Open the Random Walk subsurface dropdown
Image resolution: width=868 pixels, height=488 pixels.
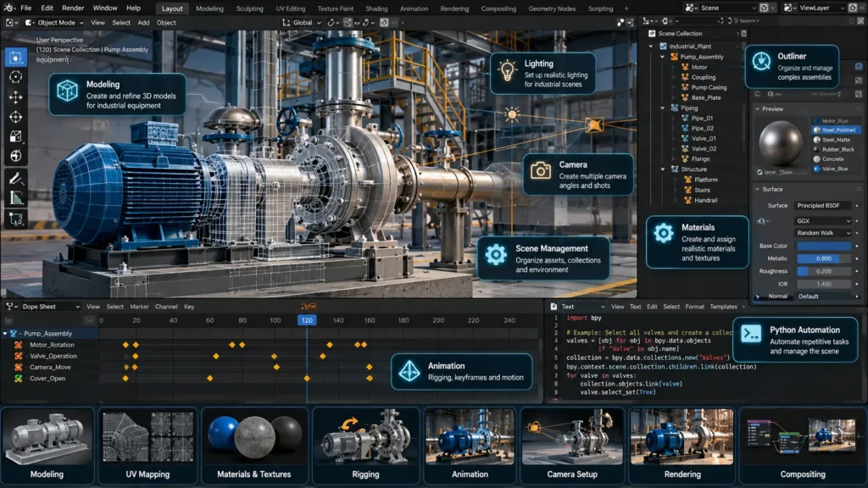point(823,233)
